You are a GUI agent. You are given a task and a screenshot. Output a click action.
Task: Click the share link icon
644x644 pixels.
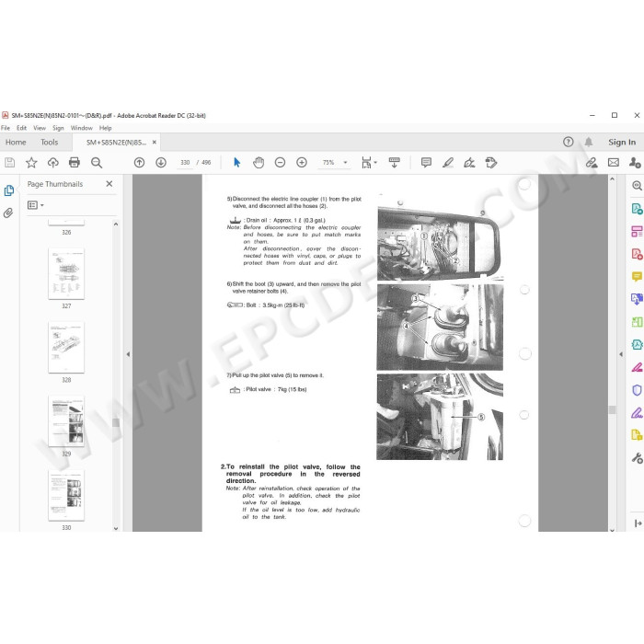(592, 163)
